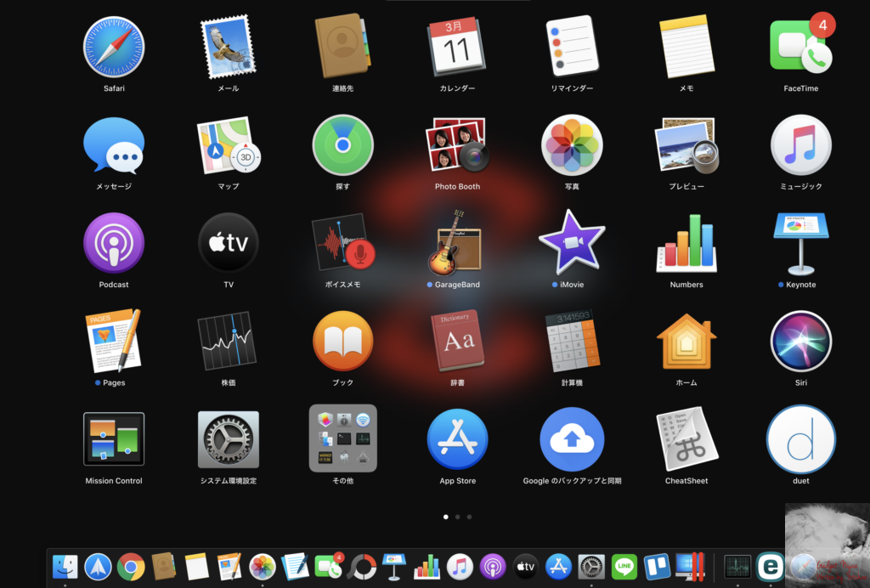The width and height of the screenshot is (870, 588).
Task: Open 連絡先 in the Launchpad grid
Action: coord(343,46)
